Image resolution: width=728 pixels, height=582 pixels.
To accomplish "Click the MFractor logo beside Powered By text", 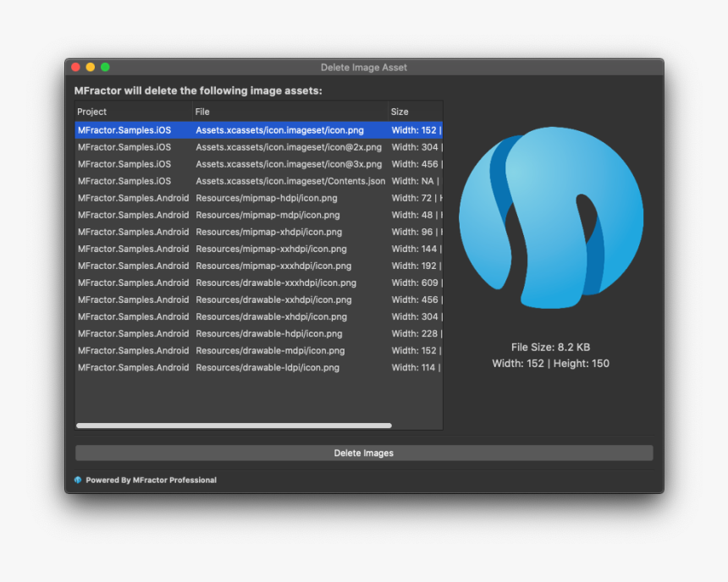I will [78, 480].
